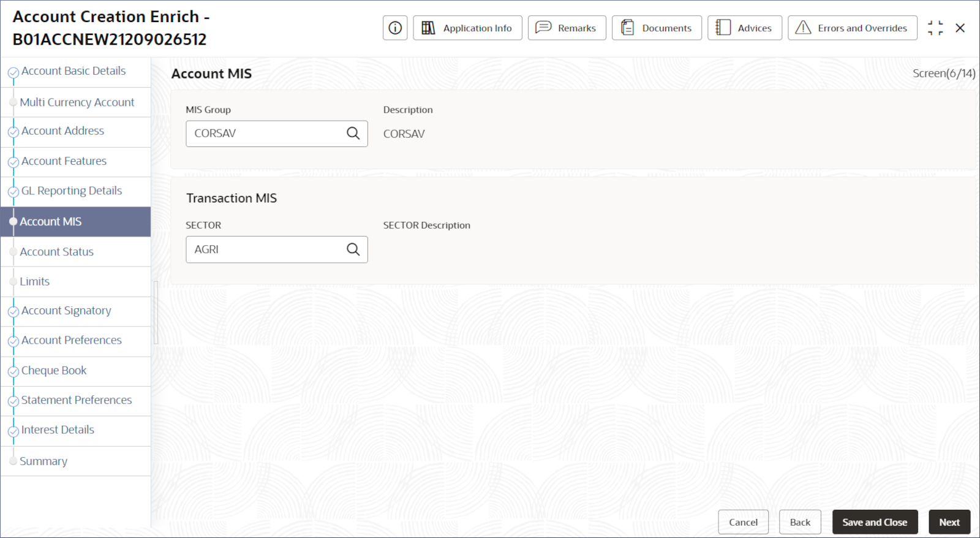Click the checkmark icon beside Account Basic Details
Viewport: 980px width, 538px height.
point(13,73)
